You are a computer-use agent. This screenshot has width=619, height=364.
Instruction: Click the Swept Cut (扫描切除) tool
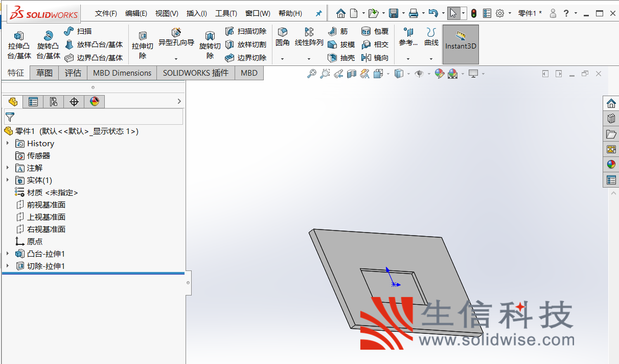pyautogui.click(x=245, y=31)
